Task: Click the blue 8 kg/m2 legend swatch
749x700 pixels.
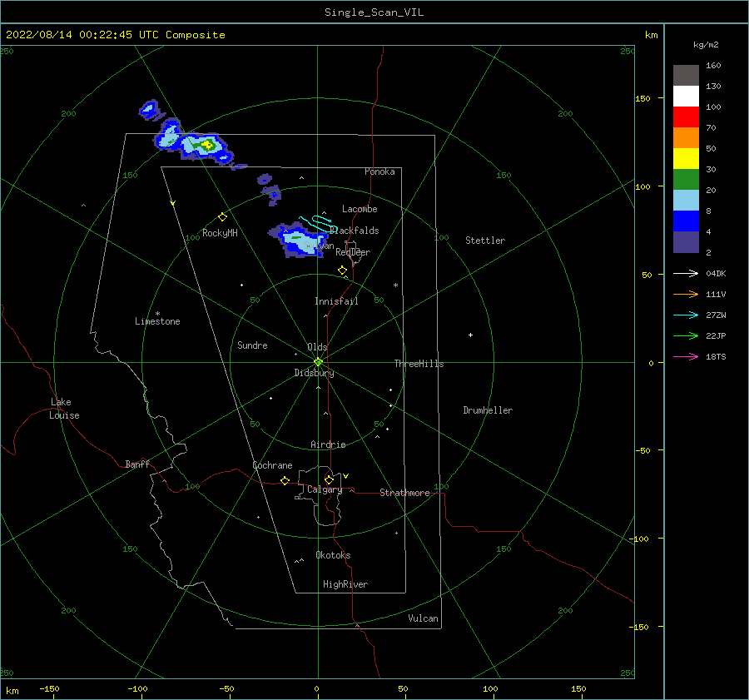Action: point(686,221)
